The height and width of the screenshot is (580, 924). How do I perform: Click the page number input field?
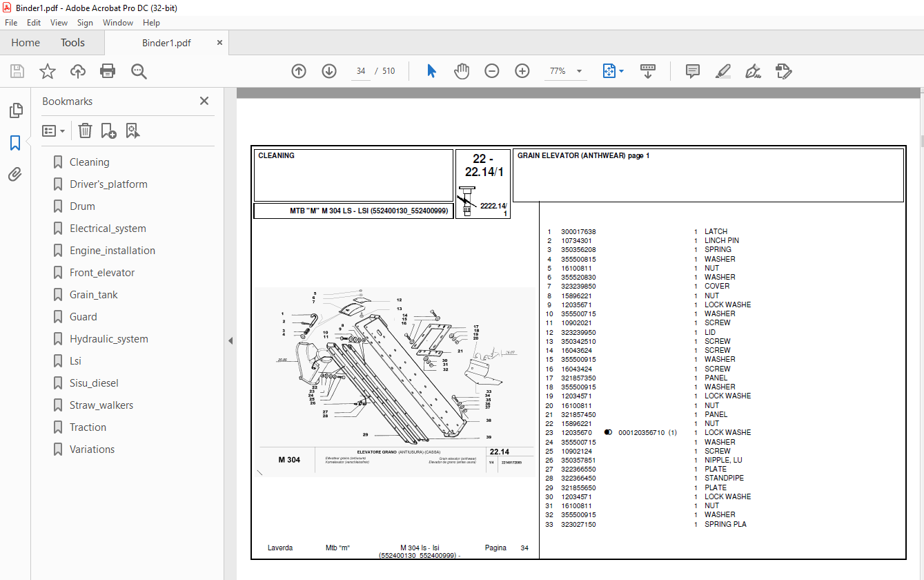tap(361, 71)
